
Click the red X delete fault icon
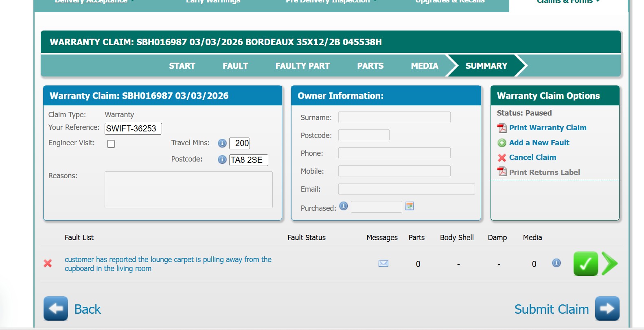(x=48, y=263)
